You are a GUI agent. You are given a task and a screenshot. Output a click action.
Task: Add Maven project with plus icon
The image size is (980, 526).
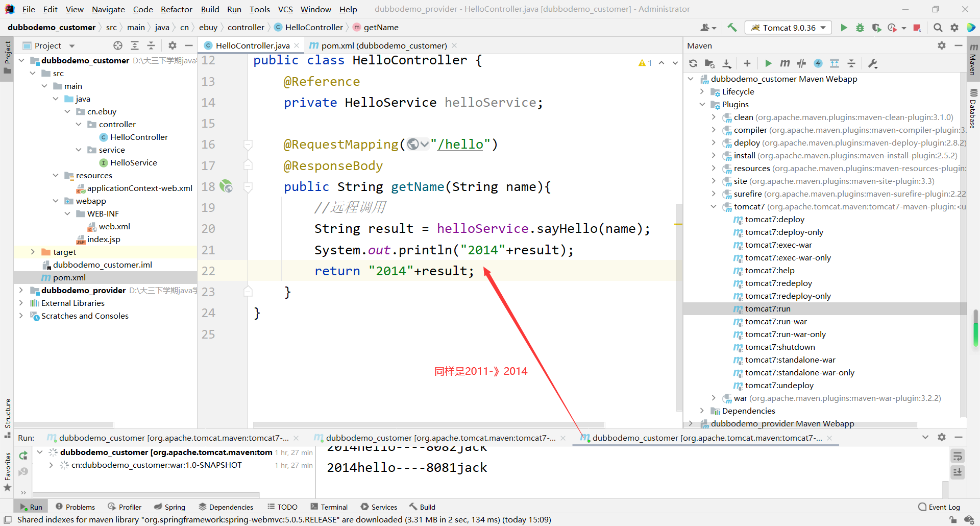pyautogui.click(x=747, y=63)
